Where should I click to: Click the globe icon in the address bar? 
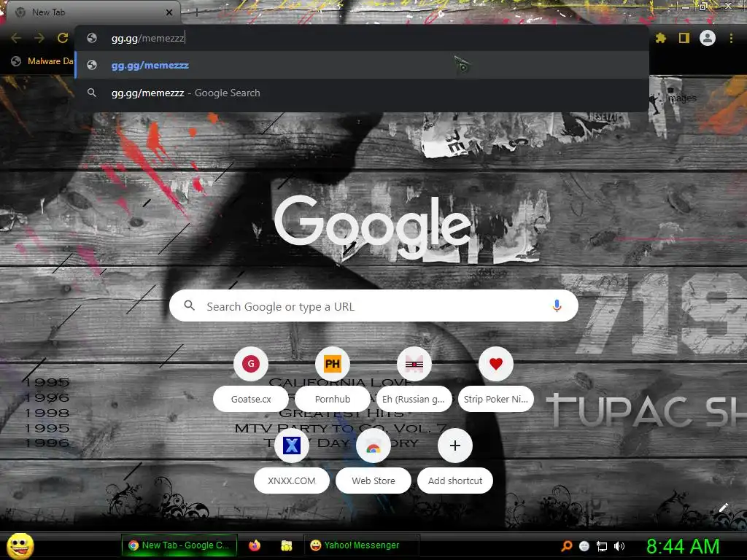pyautogui.click(x=92, y=38)
